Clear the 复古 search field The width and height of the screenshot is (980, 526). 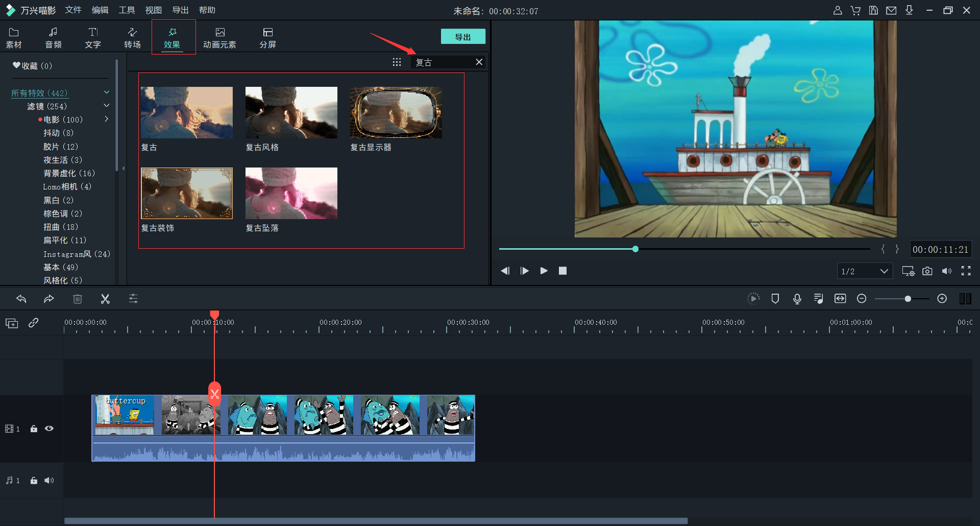[479, 62]
